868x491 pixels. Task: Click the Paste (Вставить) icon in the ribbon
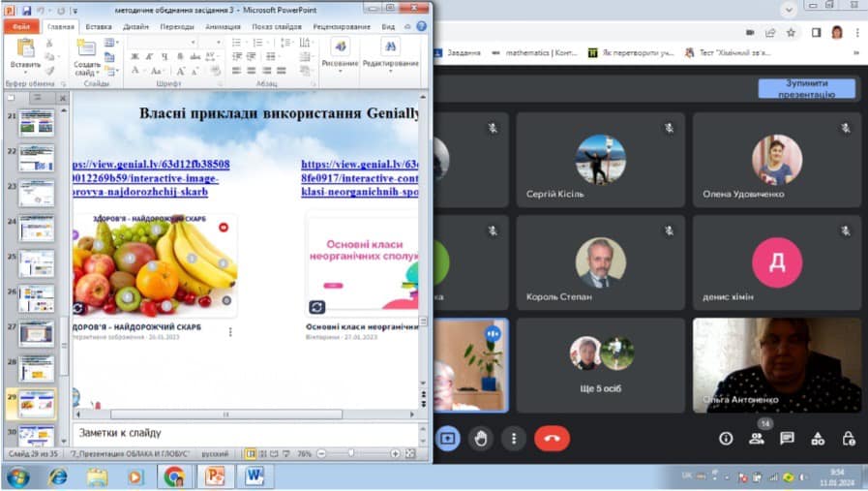[x=25, y=48]
